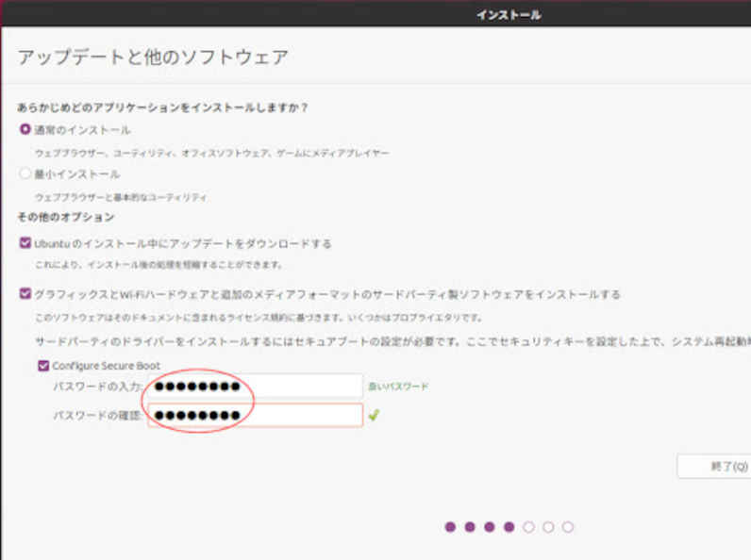Click the second filled progress dot
Image resolution: width=751 pixels, height=560 pixels.
coord(470,527)
